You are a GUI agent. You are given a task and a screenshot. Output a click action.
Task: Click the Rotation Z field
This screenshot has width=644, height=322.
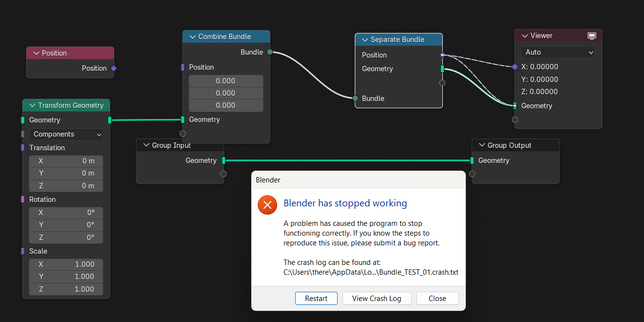click(66, 238)
